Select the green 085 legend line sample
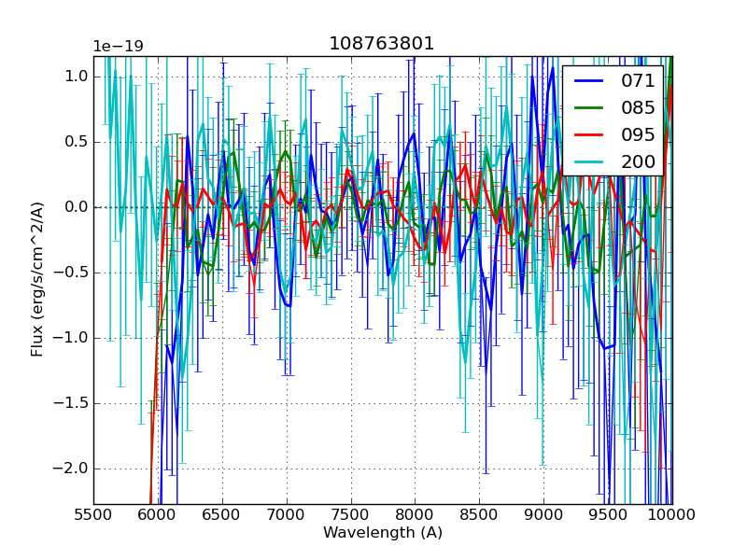 click(x=589, y=108)
